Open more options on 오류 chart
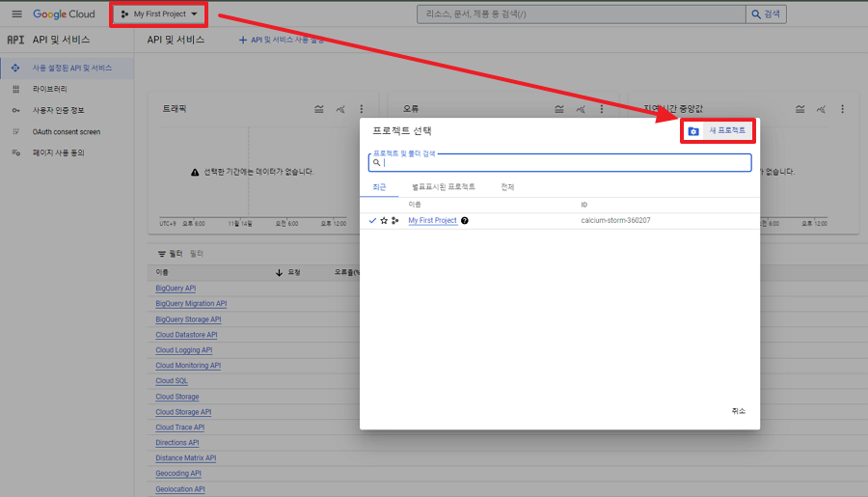Image resolution: width=868 pixels, height=497 pixels. 602,109
